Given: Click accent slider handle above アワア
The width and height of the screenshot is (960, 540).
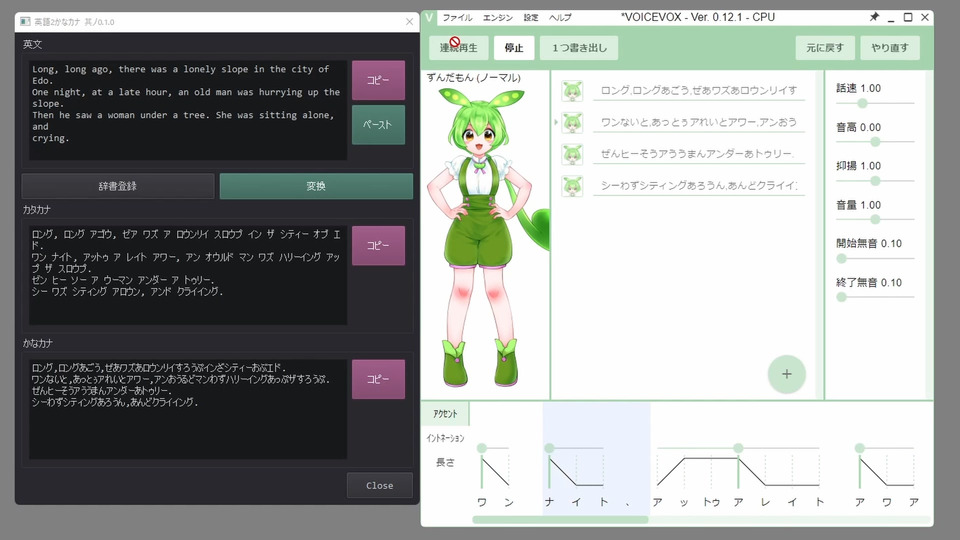Looking at the screenshot, I should (x=860, y=448).
